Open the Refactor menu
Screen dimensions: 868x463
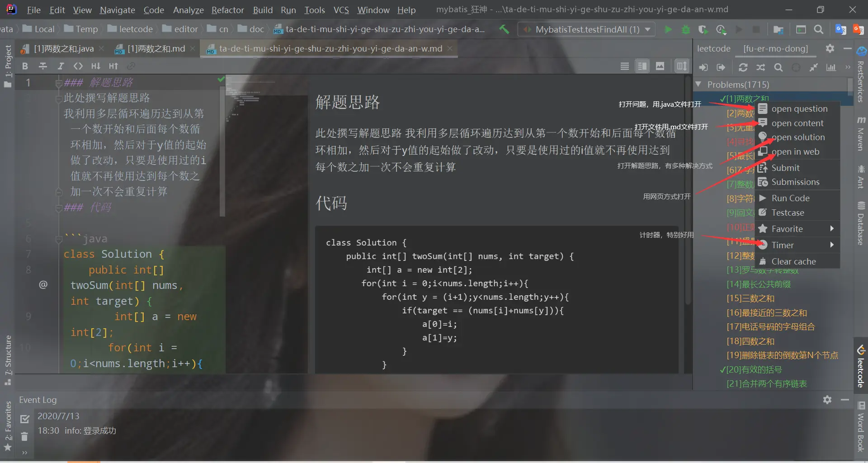tap(227, 10)
